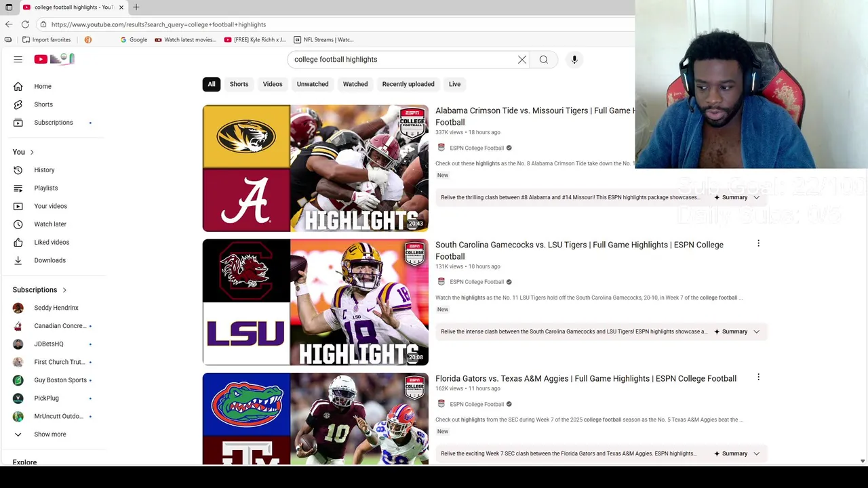Open the South Carolina vs LSU video title
The image size is (868, 488).
(x=579, y=251)
